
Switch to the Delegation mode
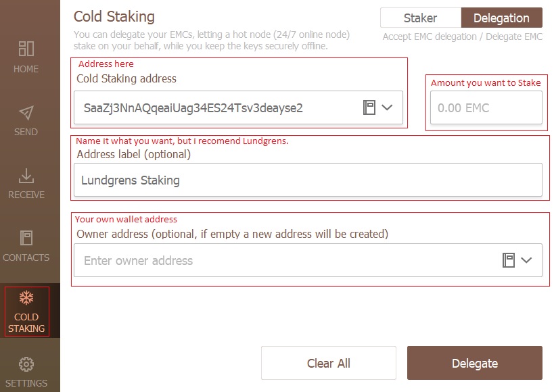501,18
